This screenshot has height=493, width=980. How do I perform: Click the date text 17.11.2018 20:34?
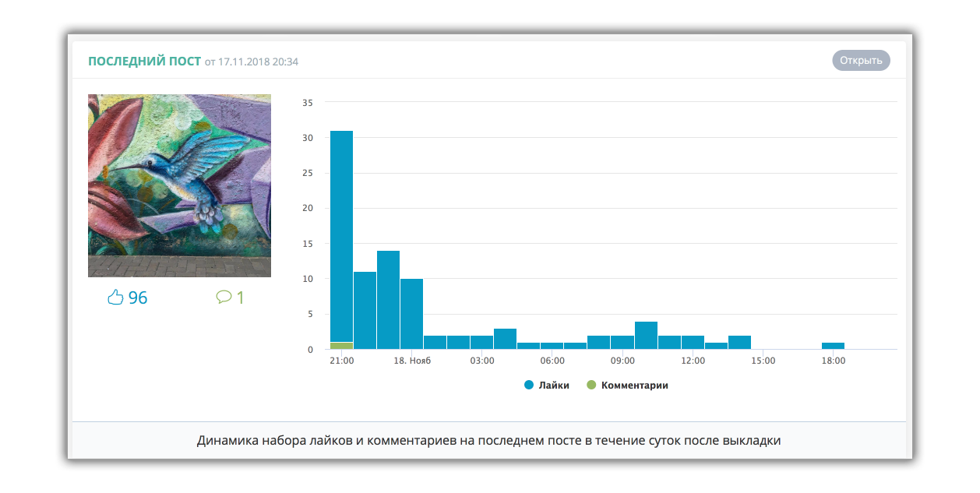pos(258,62)
